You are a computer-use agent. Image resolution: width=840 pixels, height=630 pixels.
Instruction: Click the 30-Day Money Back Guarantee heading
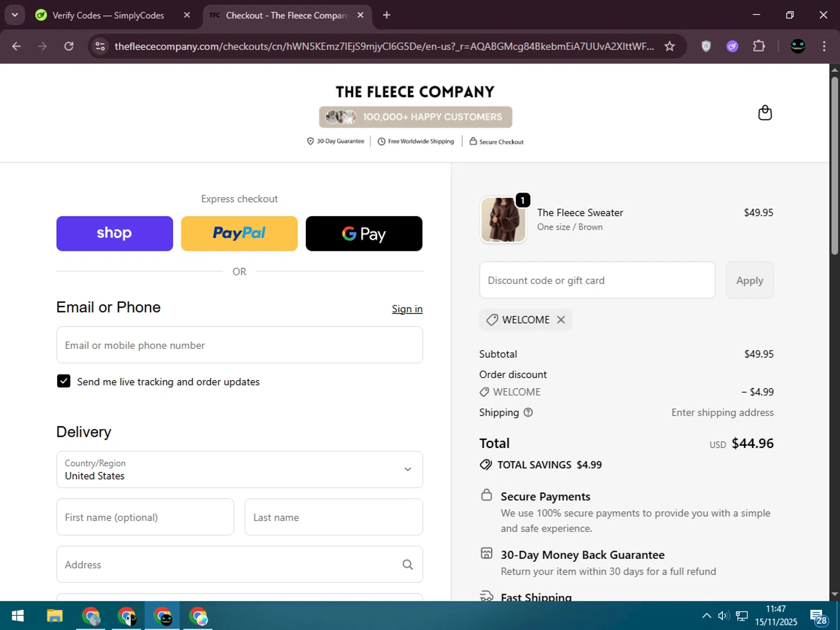pyautogui.click(x=582, y=555)
